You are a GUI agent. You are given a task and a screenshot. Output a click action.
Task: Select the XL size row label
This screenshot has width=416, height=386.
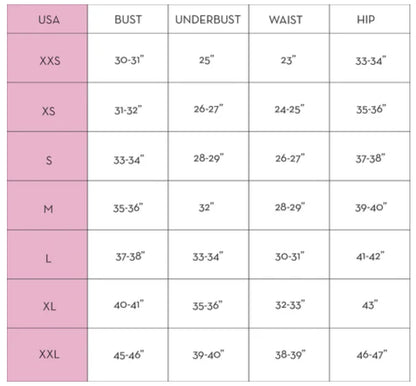point(49,306)
